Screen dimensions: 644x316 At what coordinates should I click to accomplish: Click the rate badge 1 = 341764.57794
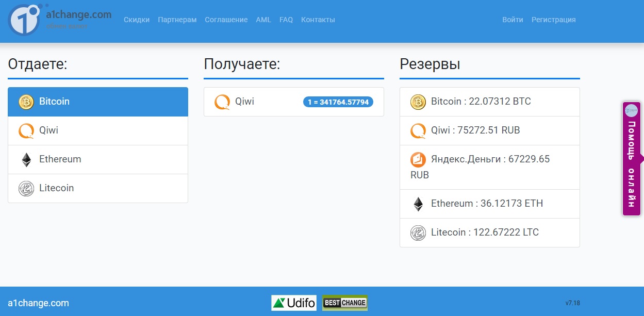coord(338,102)
